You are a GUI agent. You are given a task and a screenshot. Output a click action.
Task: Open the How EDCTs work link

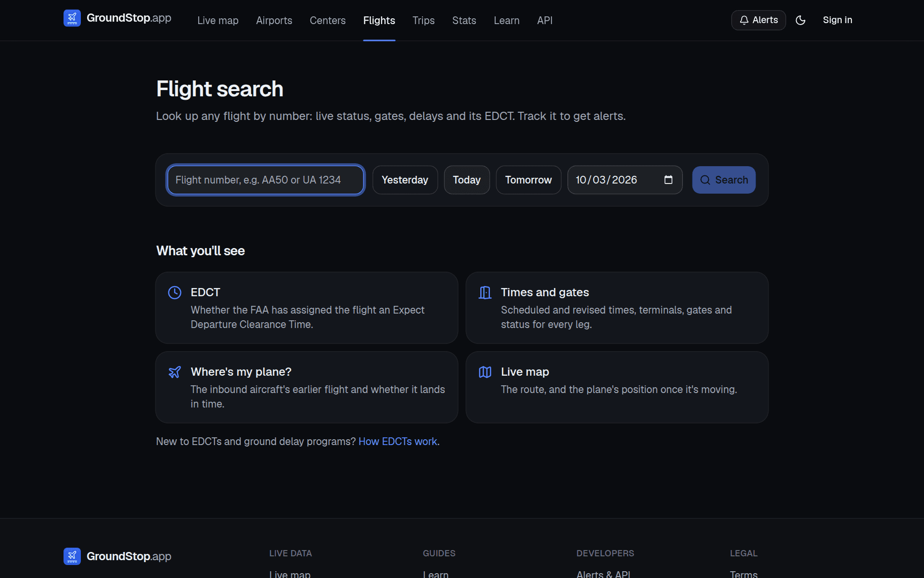click(398, 442)
